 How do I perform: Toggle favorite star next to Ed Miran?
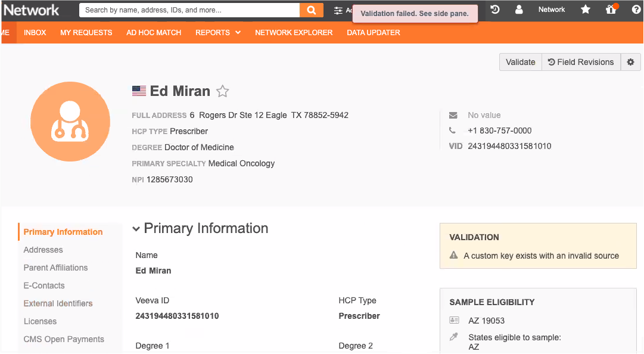point(222,91)
